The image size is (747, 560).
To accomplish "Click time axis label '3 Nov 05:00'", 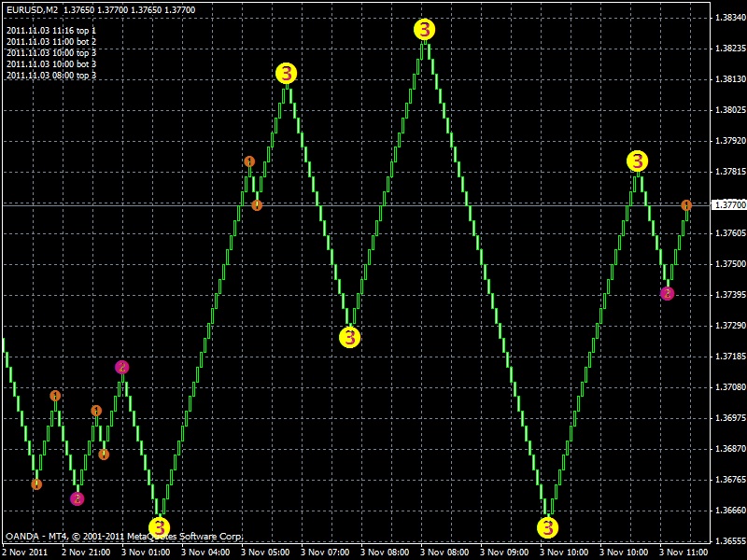I will (x=265, y=553).
